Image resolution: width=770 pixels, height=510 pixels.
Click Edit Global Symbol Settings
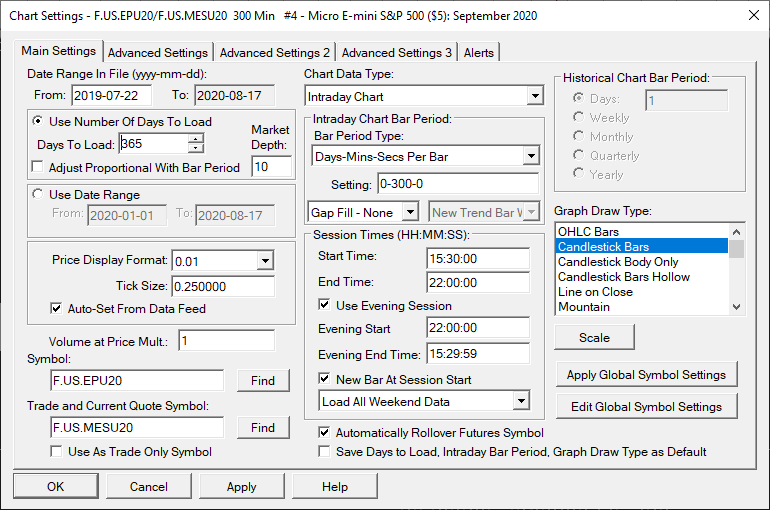click(646, 406)
